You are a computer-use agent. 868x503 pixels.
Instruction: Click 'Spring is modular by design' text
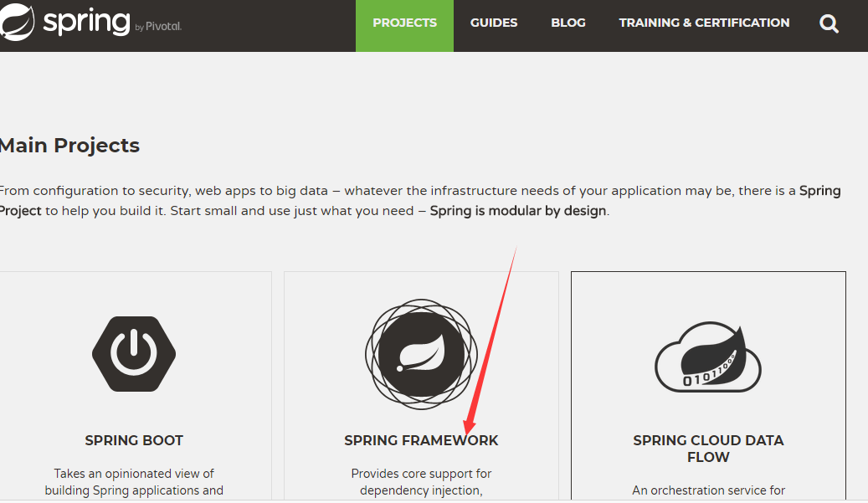[518, 211]
